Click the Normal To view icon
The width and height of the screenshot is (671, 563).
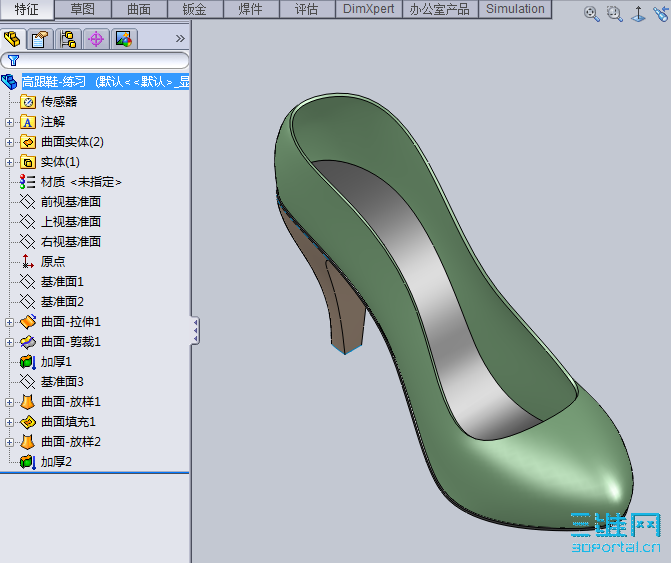pyautogui.click(x=639, y=14)
